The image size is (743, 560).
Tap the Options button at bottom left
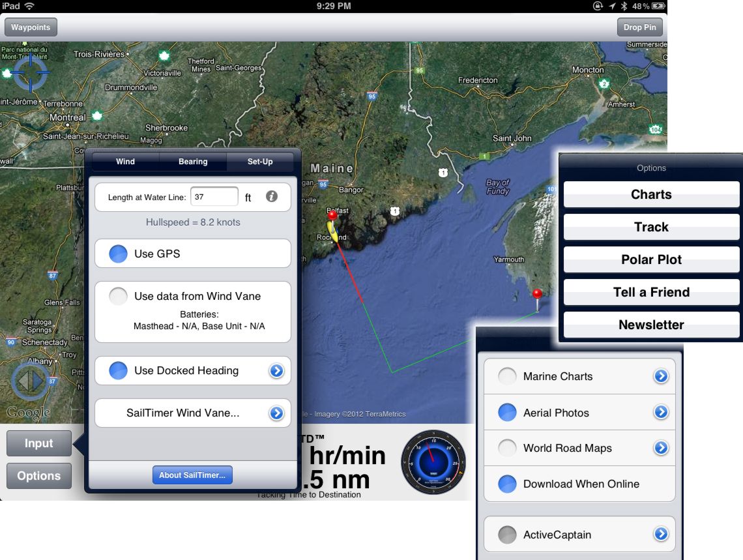point(39,476)
